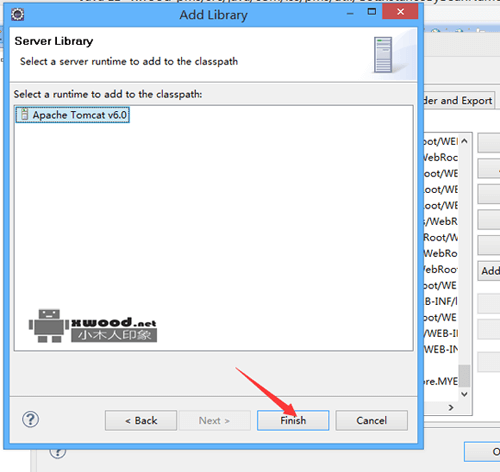Click the scroll up arrow in the libraries list
Image resolution: width=500 pixels, height=472 pixels.
pyautogui.click(x=464, y=141)
